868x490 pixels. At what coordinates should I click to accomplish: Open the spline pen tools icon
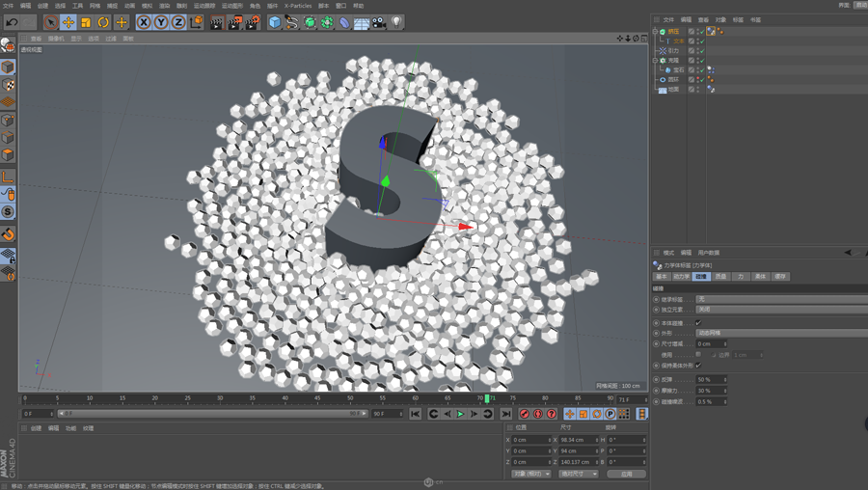[291, 23]
